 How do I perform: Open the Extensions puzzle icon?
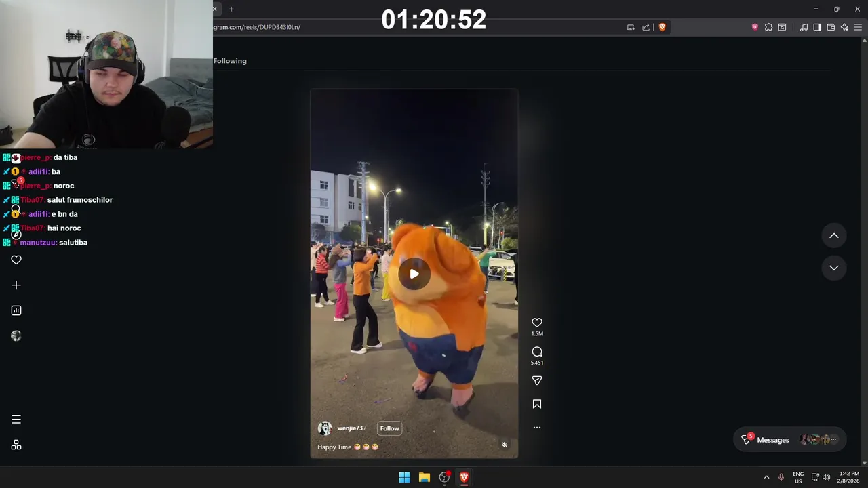[768, 27]
